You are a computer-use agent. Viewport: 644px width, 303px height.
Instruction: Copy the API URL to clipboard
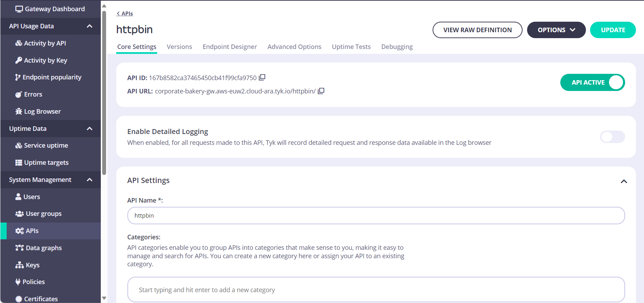pyautogui.click(x=321, y=91)
